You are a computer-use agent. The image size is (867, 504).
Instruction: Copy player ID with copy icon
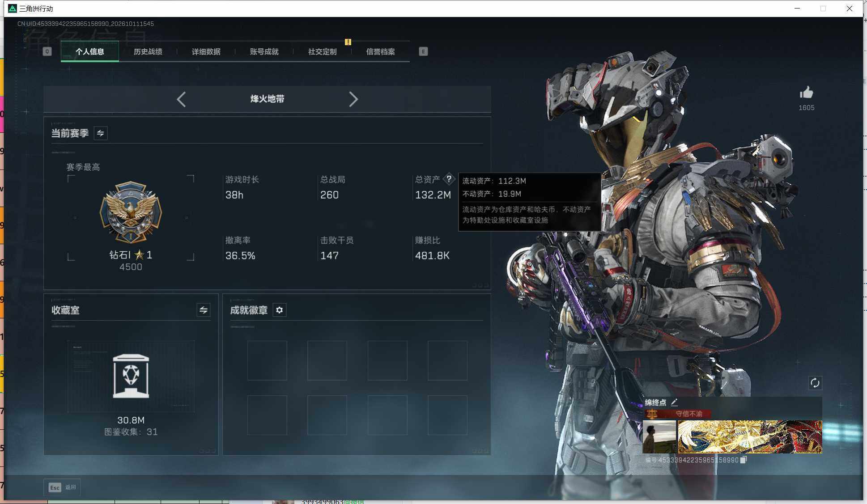pyautogui.click(x=743, y=460)
